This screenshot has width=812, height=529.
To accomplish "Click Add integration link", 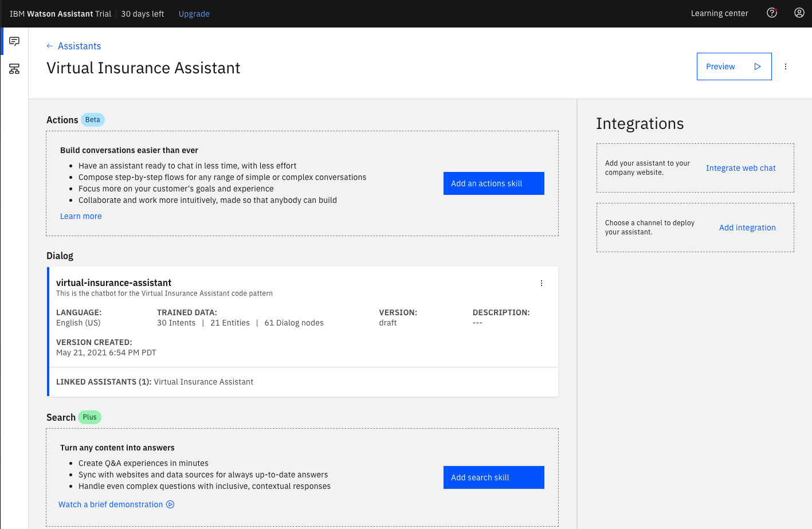I will (747, 228).
